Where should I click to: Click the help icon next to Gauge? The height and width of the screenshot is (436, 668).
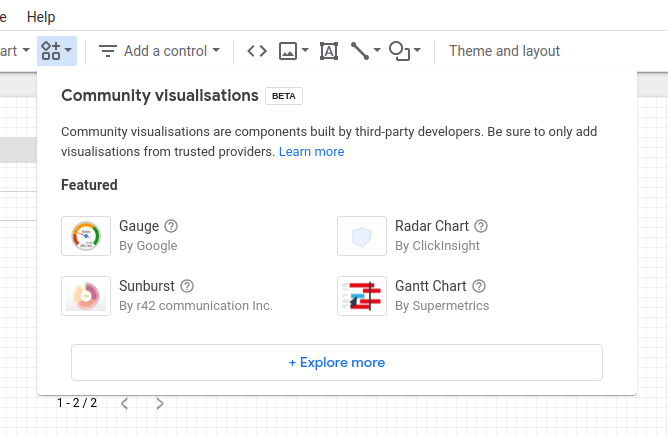pos(171,226)
